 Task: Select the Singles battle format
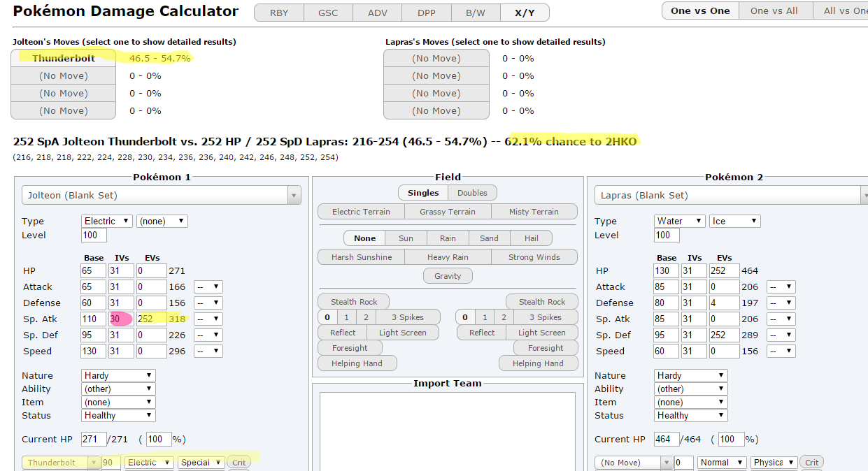[x=423, y=192]
